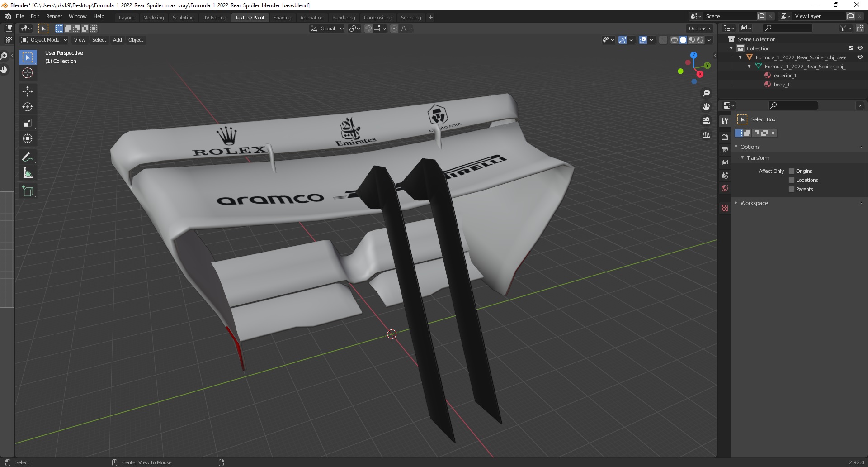Open viewport Add menu
Image resolution: width=868 pixels, height=467 pixels.
117,40
